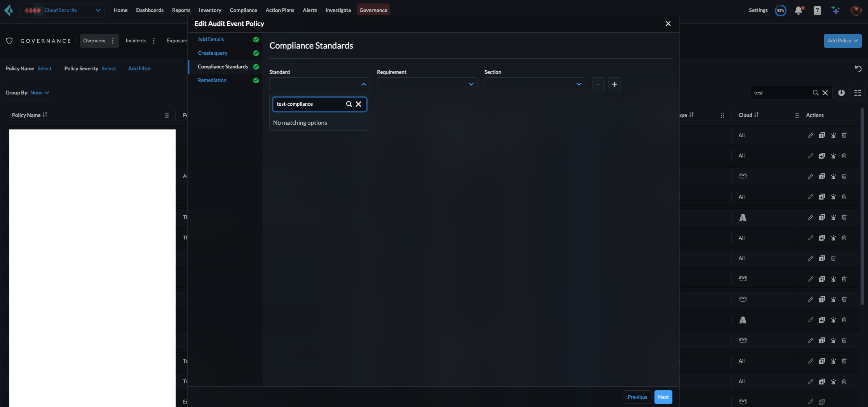Click the minus button to remove standard row

[x=598, y=84]
